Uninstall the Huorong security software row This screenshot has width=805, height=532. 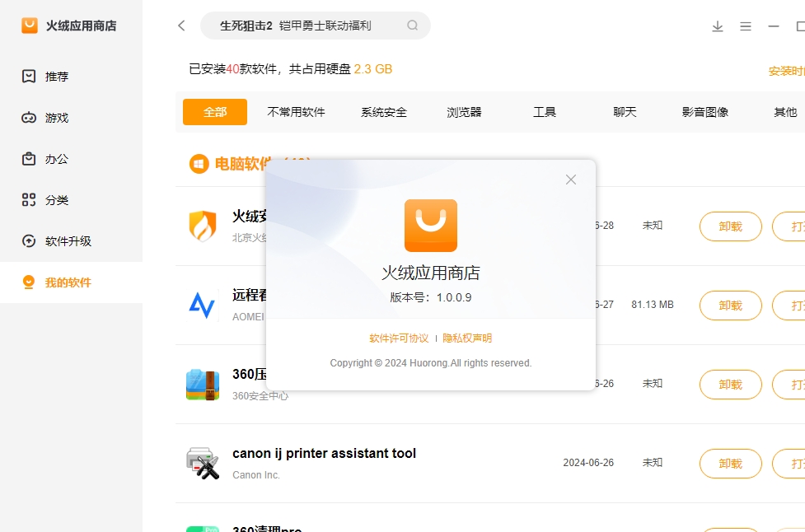[x=731, y=226]
